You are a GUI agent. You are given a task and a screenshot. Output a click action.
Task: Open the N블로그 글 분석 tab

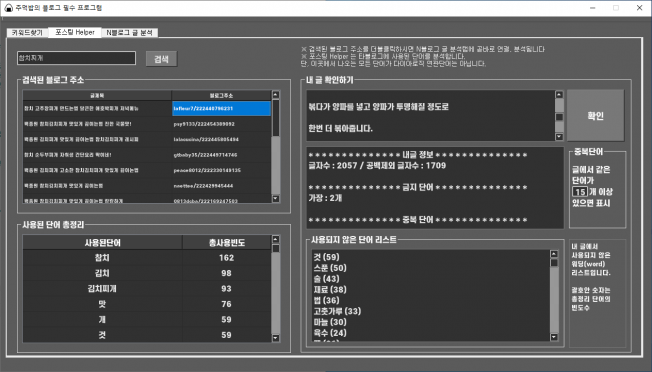coord(129,32)
